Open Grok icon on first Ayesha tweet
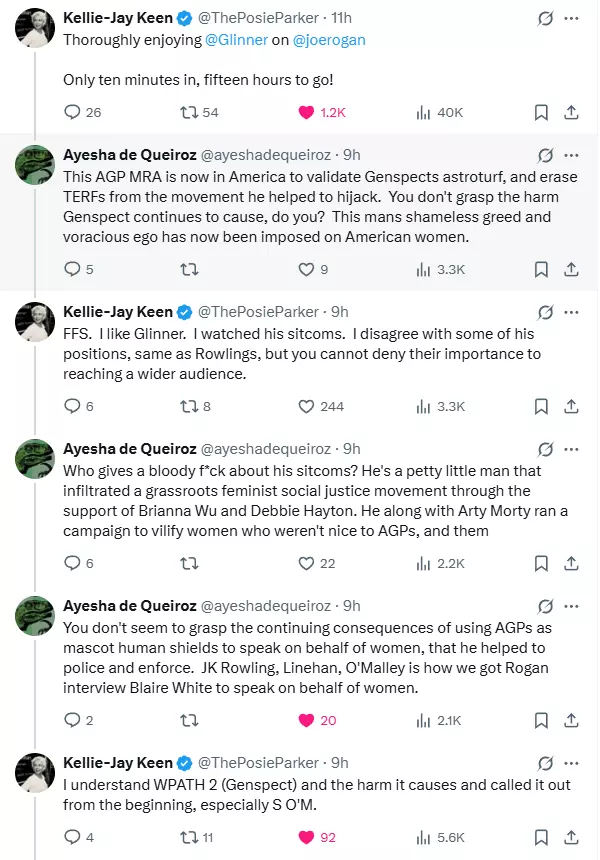The image size is (600, 860). [x=545, y=155]
